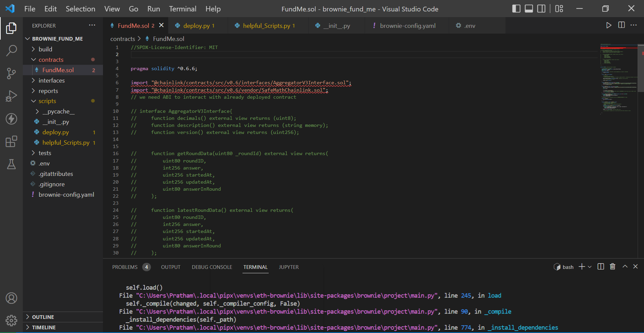Open the Extensions view
This screenshot has width=644, height=333.
(x=11, y=141)
